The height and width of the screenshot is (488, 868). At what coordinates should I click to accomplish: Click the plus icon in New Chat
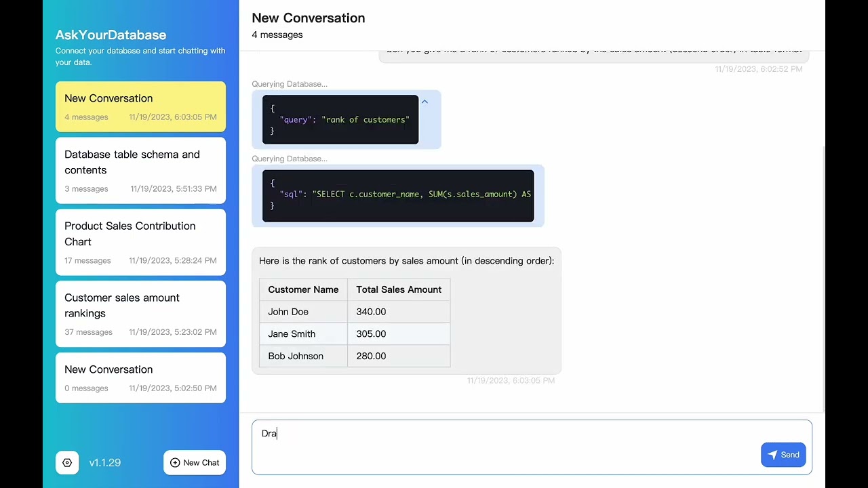click(x=175, y=462)
